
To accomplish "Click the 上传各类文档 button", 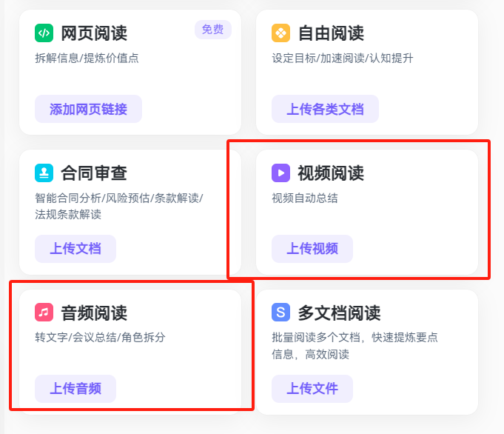I will tap(325, 109).
